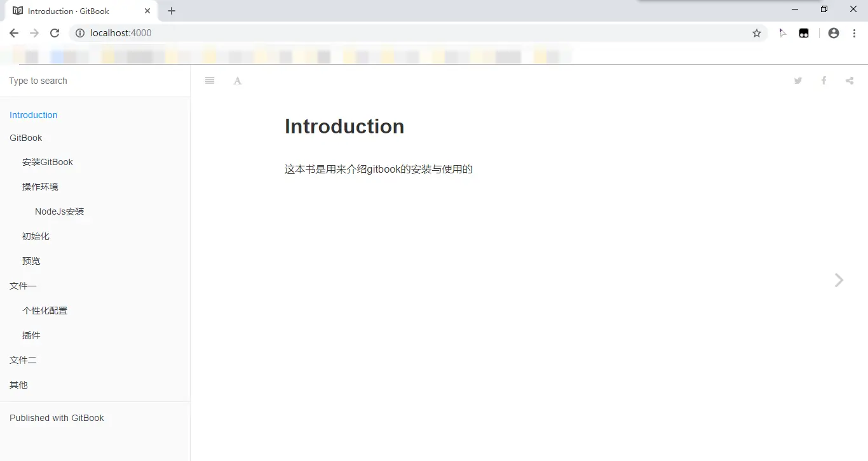Toggle the GitBook sidebar menu icon
This screenshot has width=868, height=461.
[x=210, y=81]
